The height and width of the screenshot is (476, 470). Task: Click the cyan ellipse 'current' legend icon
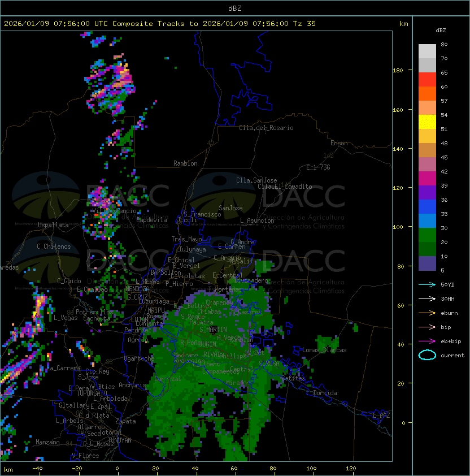click(x=427, y=355)
